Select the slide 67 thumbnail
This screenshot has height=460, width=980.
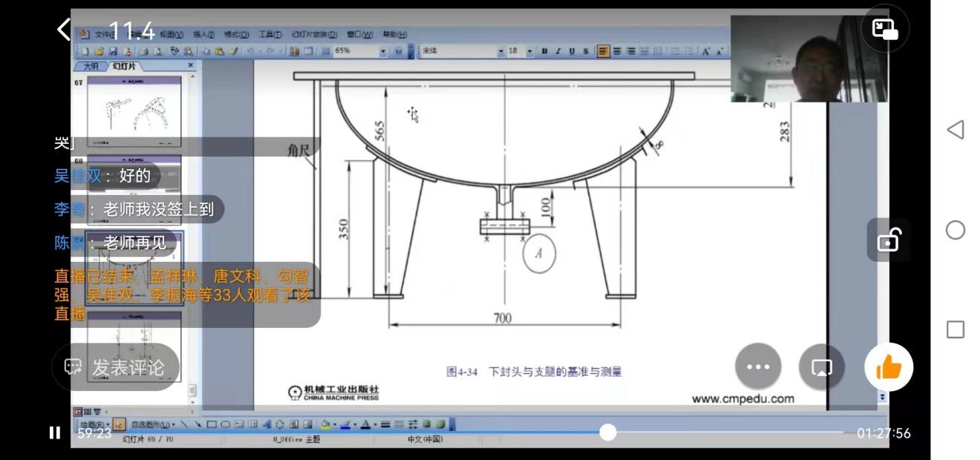point(134,111)
